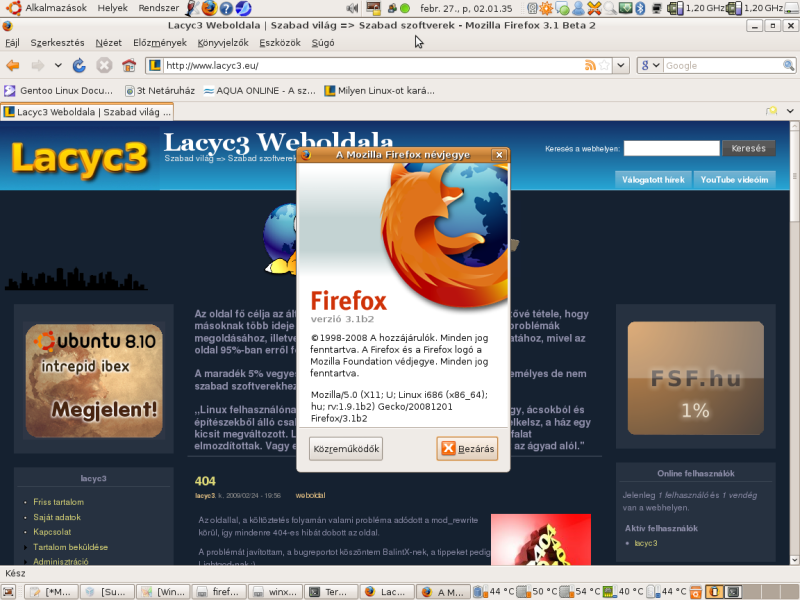The image size is (800, 600).
Task: Click the lacyc3 user under Aktív felhasználók
Action: pos(646,543)
